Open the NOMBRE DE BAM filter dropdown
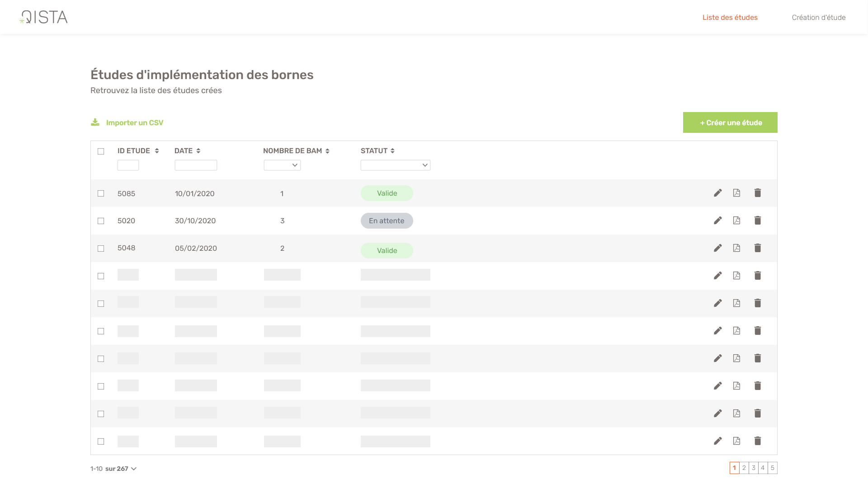 pyautogui.click(x=282, y=165)
